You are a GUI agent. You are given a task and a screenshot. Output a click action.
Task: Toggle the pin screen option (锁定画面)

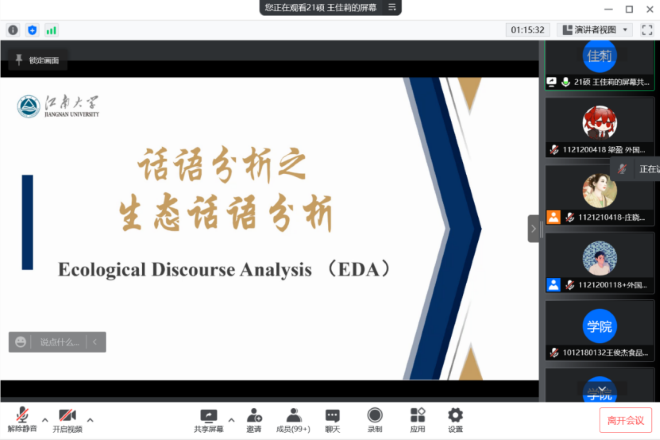(37, 61)
